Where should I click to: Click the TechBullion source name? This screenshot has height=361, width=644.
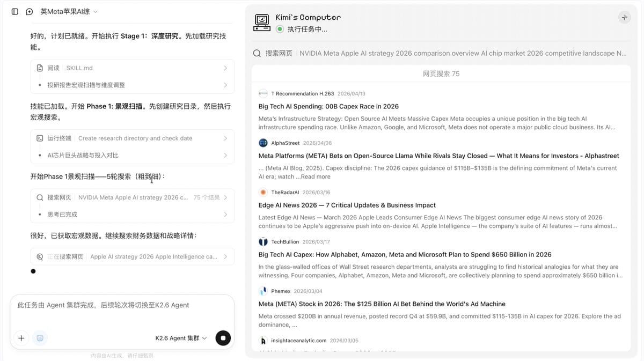tap(284, 241)
